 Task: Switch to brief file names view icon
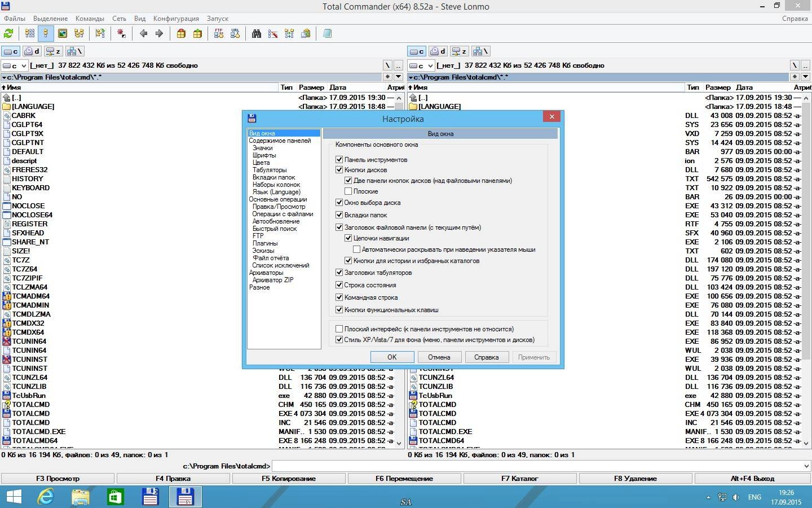(x=30, y=33)
